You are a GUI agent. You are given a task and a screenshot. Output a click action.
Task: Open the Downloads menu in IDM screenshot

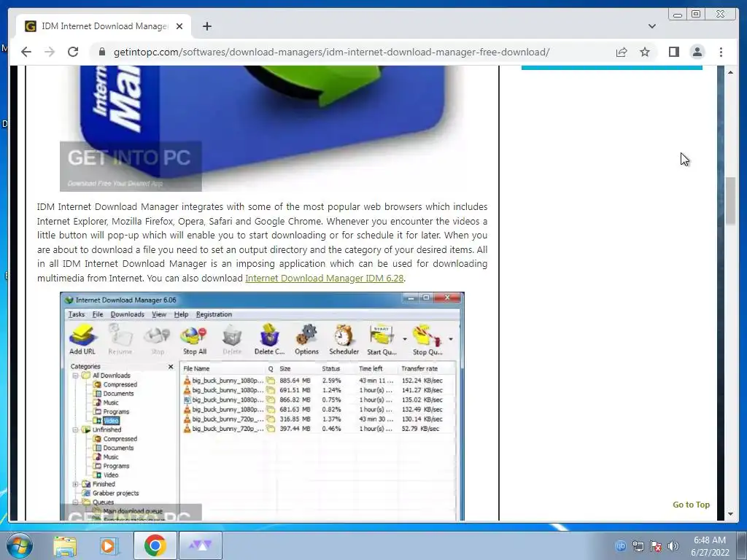[127, 314]
